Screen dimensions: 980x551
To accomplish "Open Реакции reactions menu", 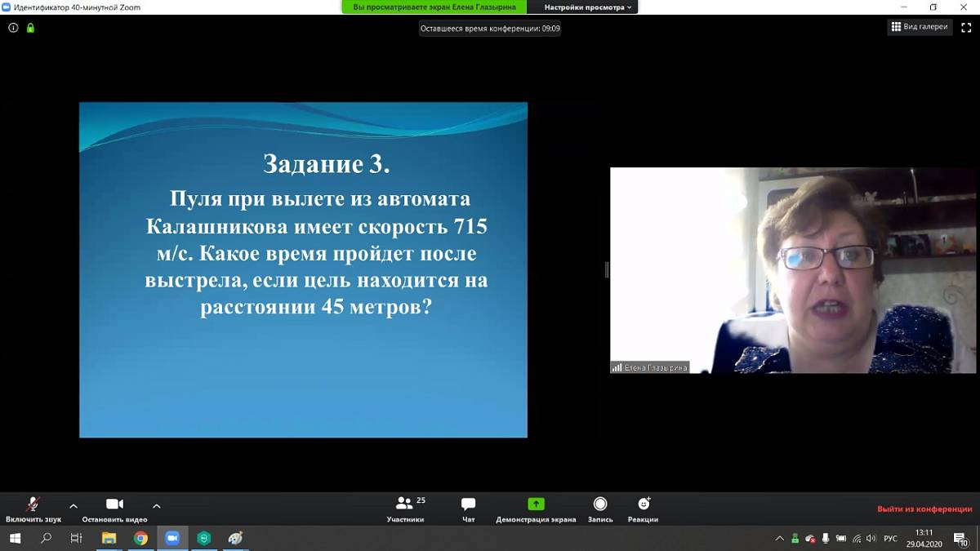I will tap(644, 509).
